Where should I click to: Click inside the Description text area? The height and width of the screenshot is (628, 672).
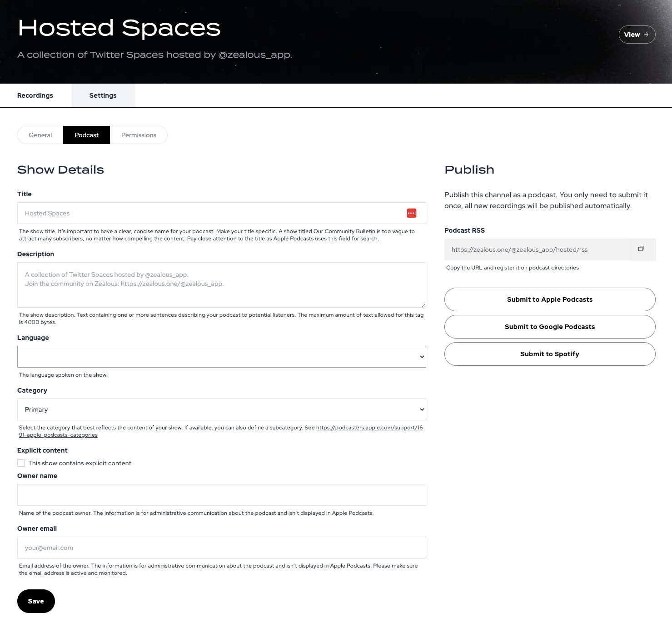point(221,285)
